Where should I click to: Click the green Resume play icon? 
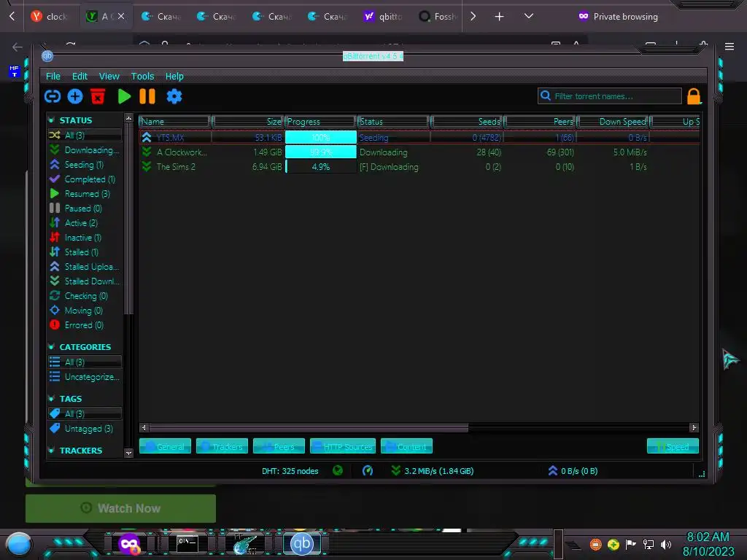(x=124, y=97)
